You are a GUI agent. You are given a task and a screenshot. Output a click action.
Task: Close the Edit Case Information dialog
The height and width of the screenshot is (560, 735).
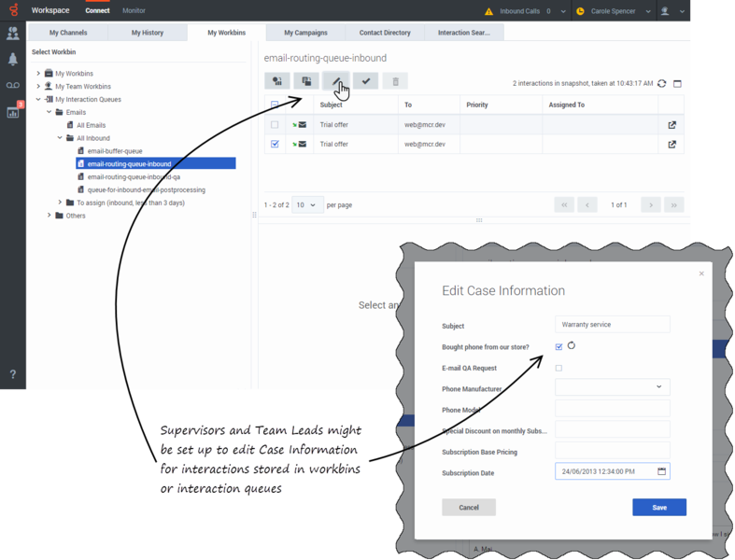point(701,273)
